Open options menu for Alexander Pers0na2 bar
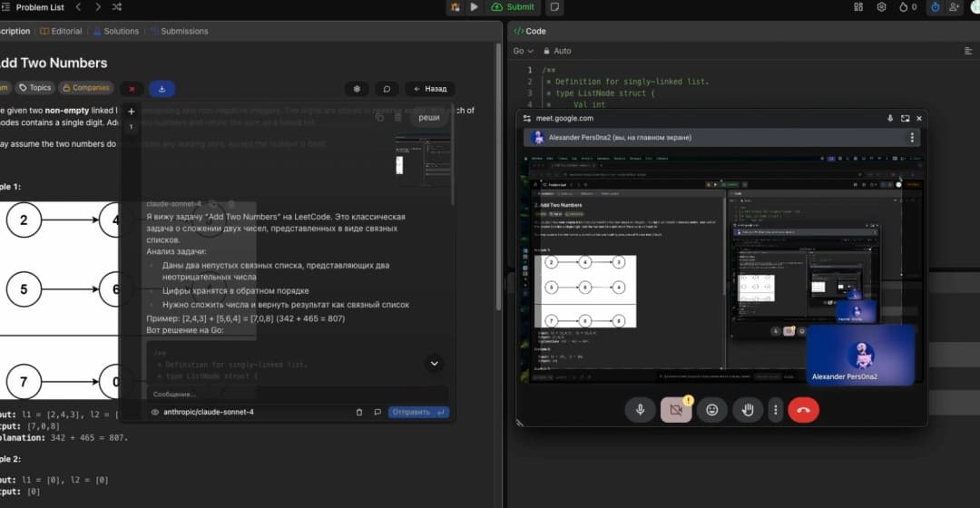Screen dimensions: 980x508 coord(912,138)
